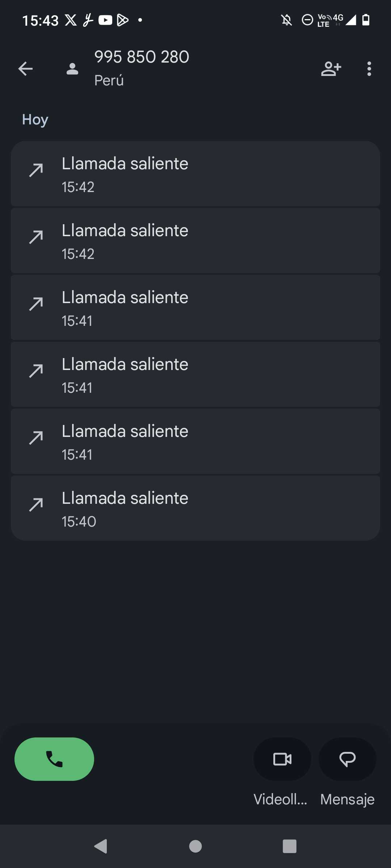
Task: Add number to contacts icon
Action: point(331,69)
